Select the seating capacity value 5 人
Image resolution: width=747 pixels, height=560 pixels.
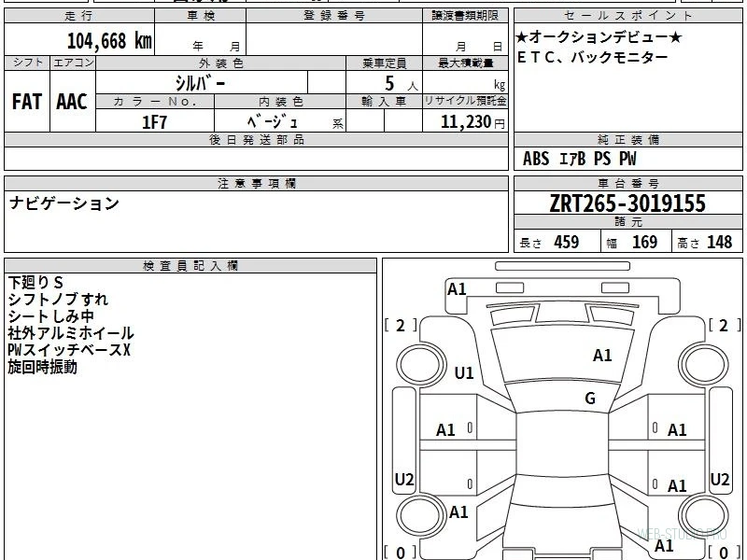401,84
